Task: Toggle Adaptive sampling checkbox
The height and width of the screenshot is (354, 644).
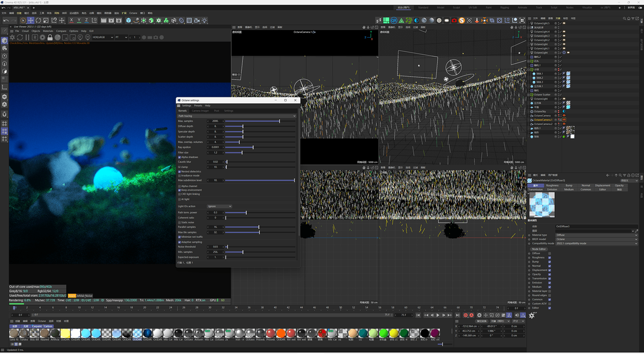Action: [179, 242]
